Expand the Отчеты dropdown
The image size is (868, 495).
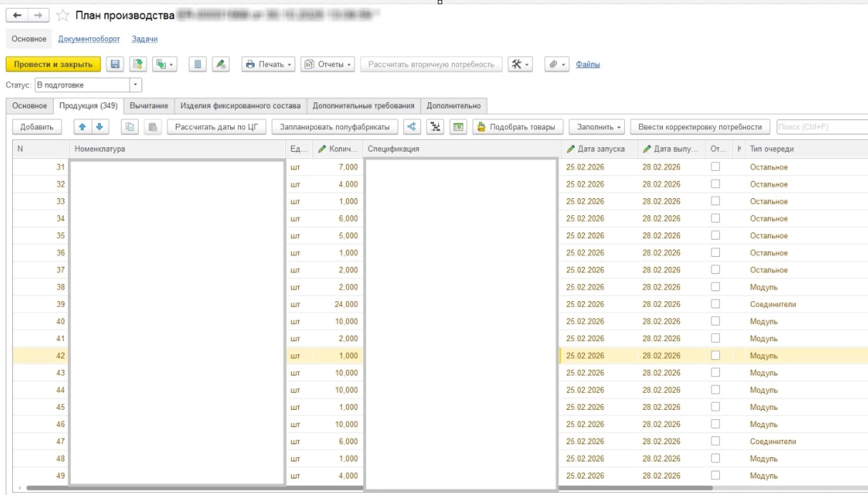click(328, 65)
